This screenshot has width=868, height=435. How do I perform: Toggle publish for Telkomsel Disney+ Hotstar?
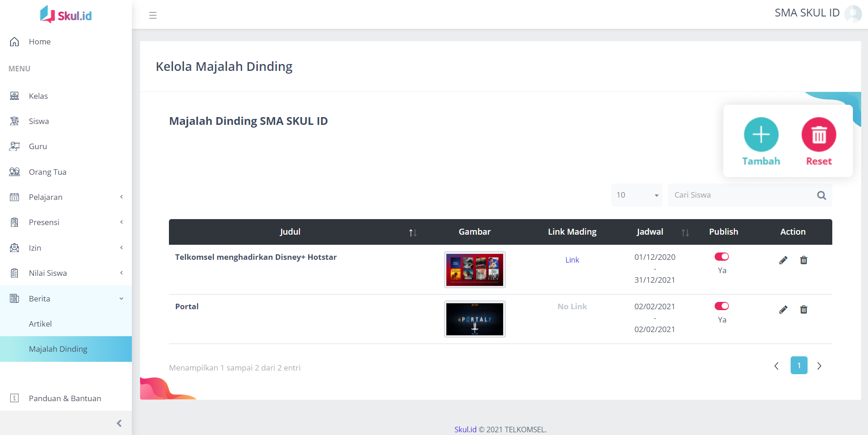(x=722, y=257)
